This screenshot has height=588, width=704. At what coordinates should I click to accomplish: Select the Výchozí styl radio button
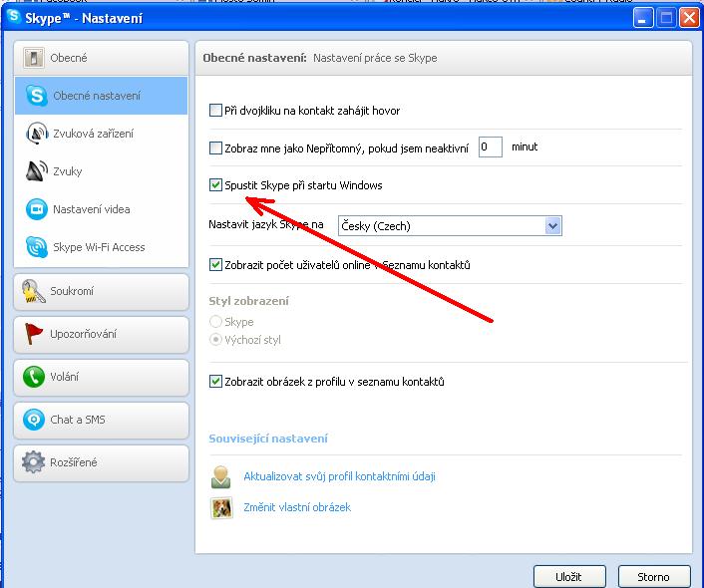[216, 339]
